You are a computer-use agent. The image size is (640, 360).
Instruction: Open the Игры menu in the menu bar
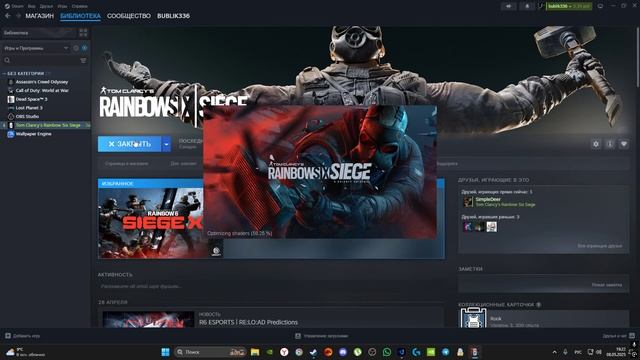pyautogui.click(x=62, y=6)
